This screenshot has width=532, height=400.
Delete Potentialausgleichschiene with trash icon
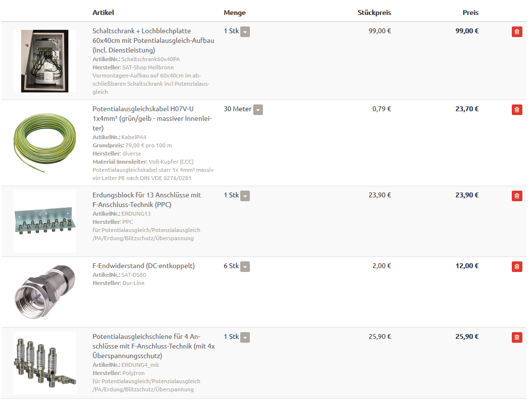point(517,337)
